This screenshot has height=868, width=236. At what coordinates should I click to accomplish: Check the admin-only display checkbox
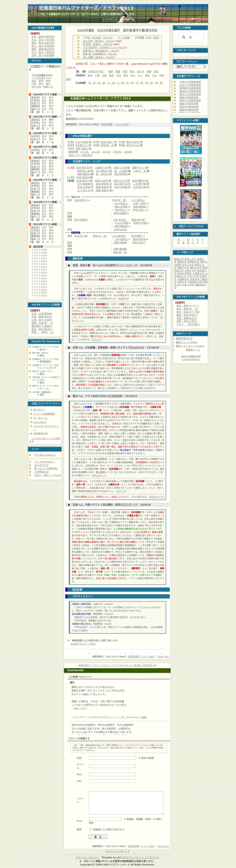point(91,829)
